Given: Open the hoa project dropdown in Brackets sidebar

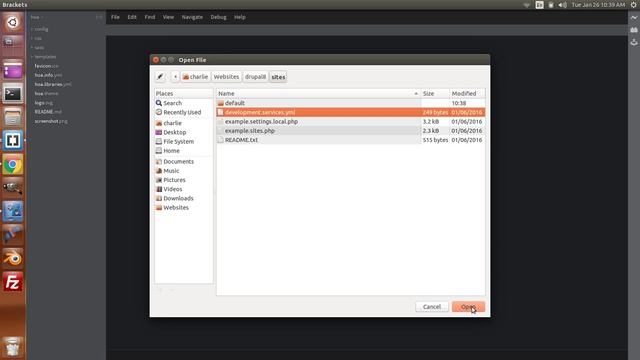Looking at the screenshot, I should pos(37,17).
